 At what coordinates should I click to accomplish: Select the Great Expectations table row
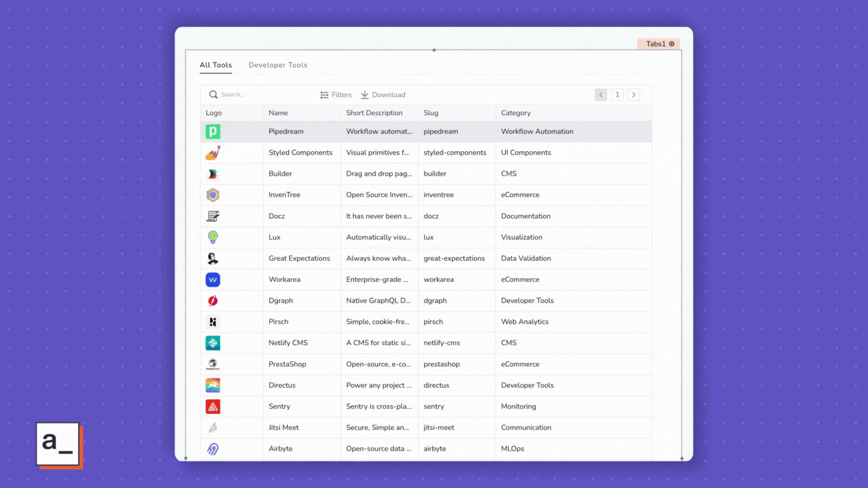click(x=300, y=258)
